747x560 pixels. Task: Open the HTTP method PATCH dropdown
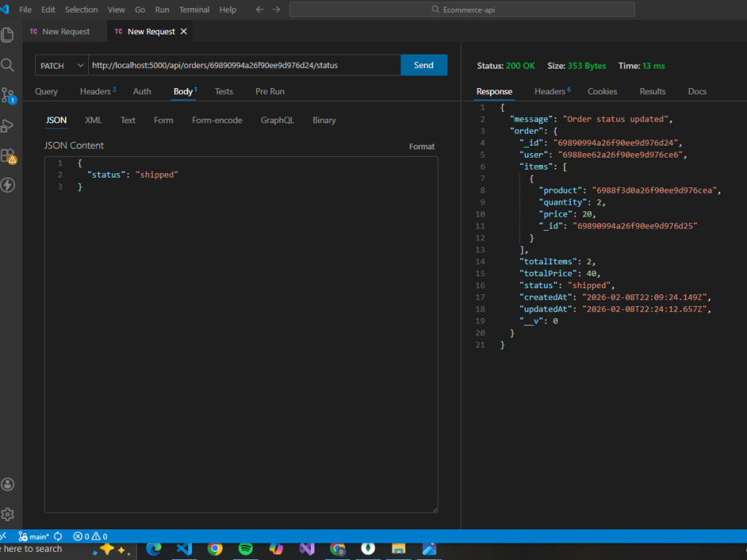pos(62,65)
